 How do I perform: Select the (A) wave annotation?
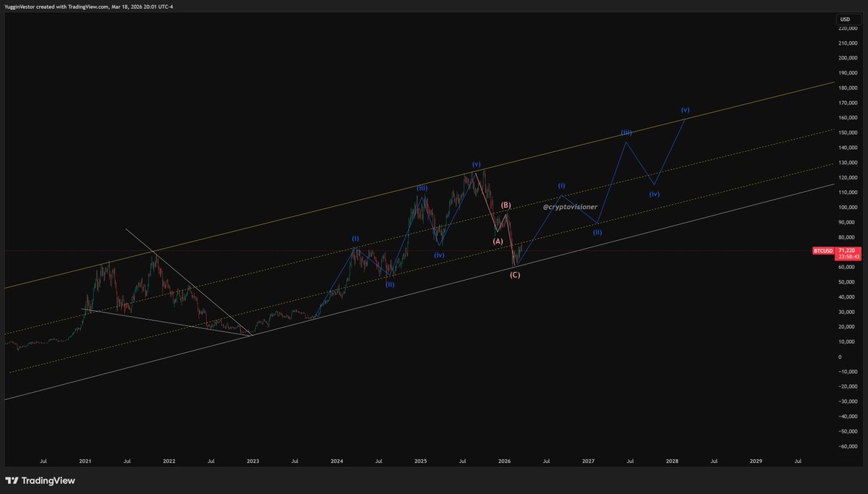coord(496,240)
